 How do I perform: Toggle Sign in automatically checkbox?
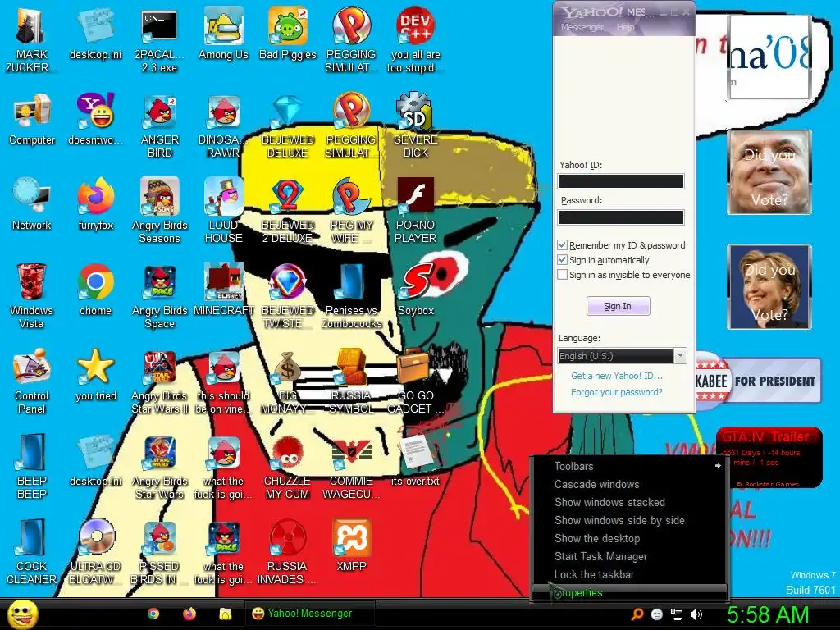[562, 260]
